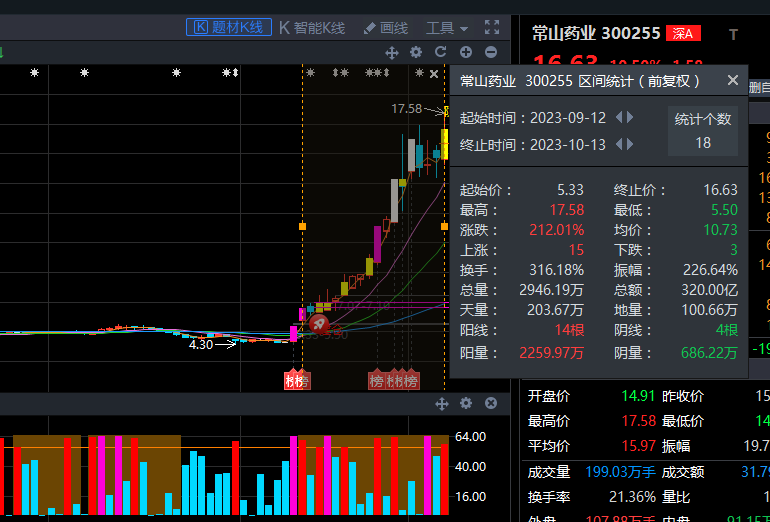Click 换手 value 316.18%
Screen dimensions: 770x522
(557, 270)
